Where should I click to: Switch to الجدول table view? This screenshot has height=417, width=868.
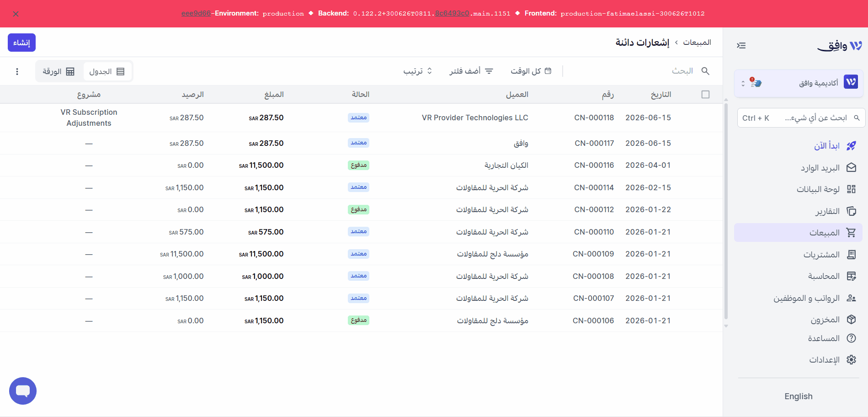click(x=107, y=72)
